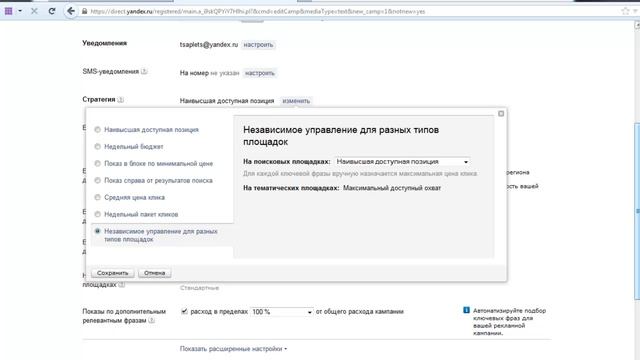Select Средняя цена клика strategy
The height and width of the screenshot is (360, 640).
click(x=98, y=197)
